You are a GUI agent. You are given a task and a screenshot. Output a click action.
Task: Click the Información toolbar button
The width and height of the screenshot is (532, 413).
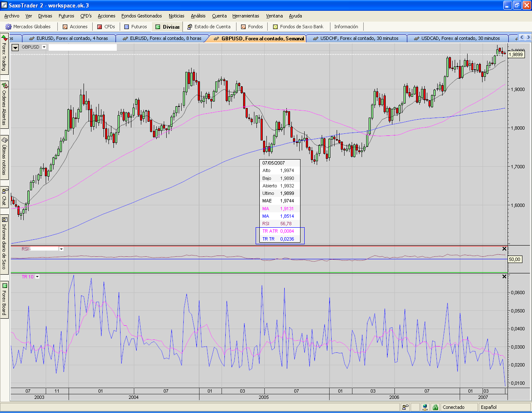[x=346, y=27]
